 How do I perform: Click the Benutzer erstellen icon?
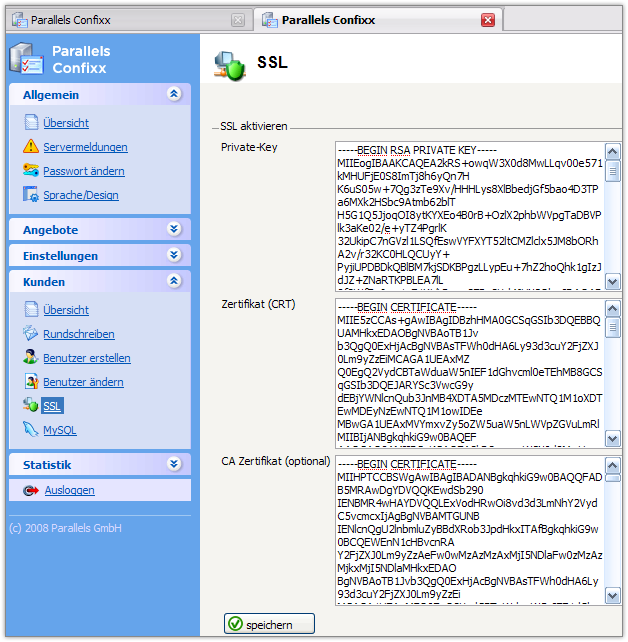(31, 358)
